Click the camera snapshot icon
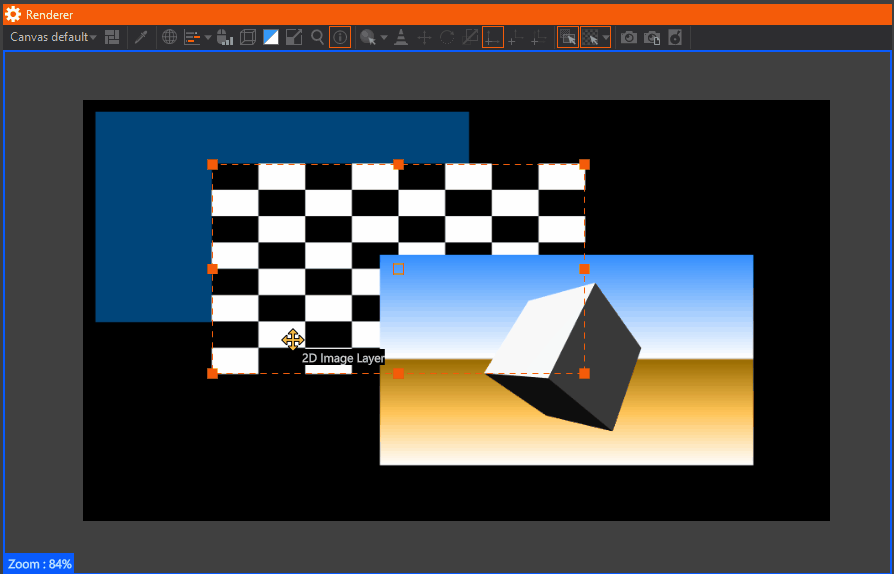The image size is (894, 574). [x=629, y=37]
